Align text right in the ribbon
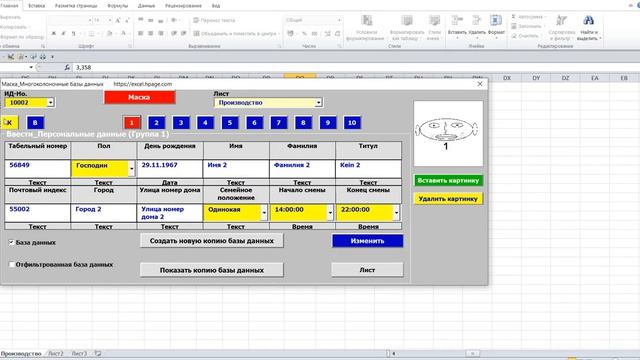This screenshot has height=360, width=640. click(x=161, y=33)
